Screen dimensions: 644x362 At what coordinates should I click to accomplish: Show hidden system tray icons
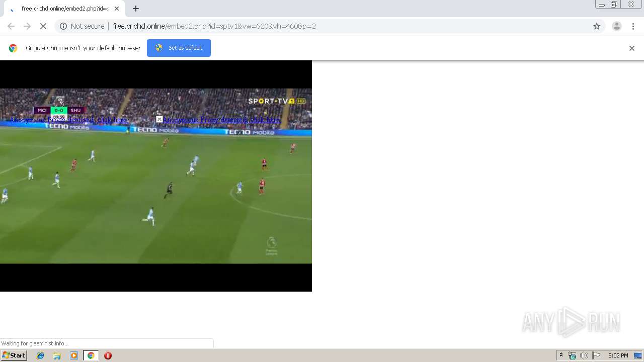click(561, 355)
